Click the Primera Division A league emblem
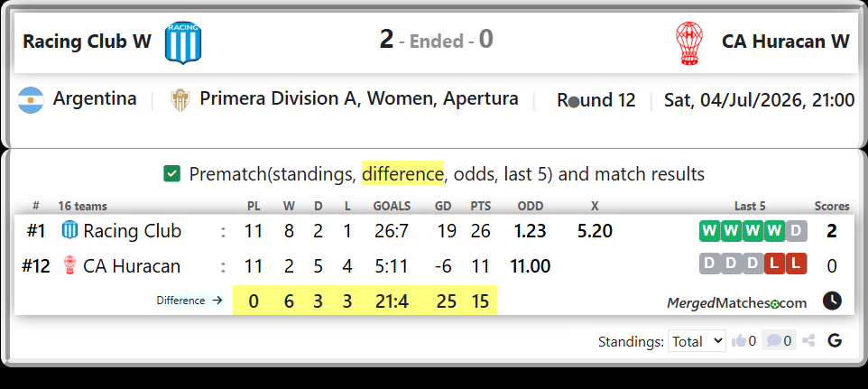The height and width of the screenshot is (389, 868). click(180, 100)
